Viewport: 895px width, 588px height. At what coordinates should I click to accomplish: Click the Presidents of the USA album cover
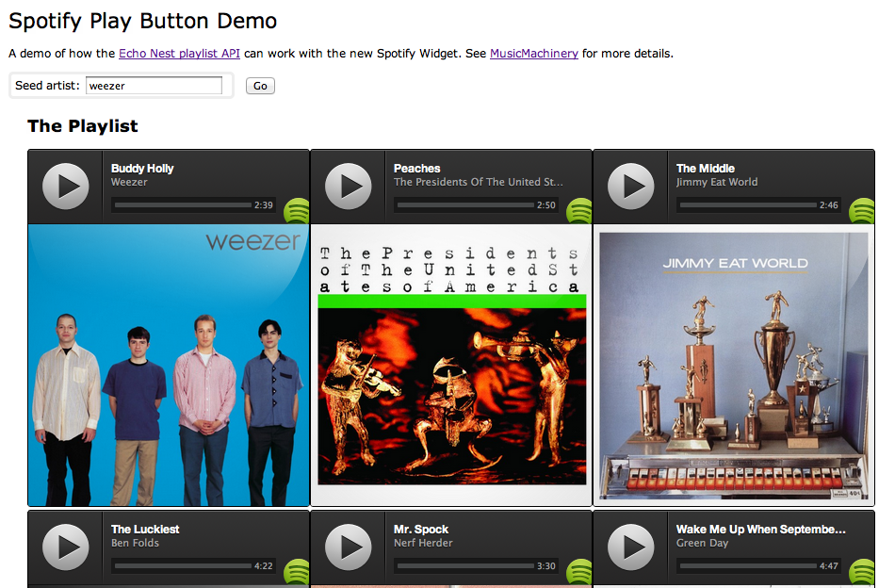[x=451, y=366]
